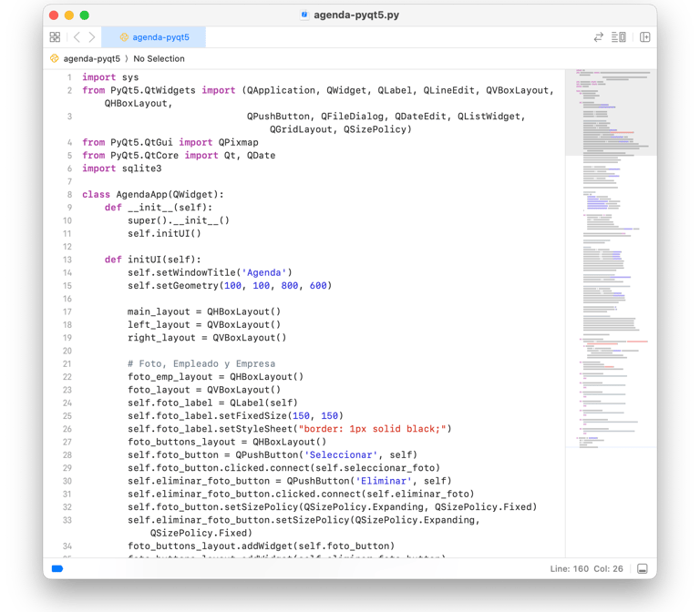Click 'sqlite3' on line 6

(x=141, y=168)
